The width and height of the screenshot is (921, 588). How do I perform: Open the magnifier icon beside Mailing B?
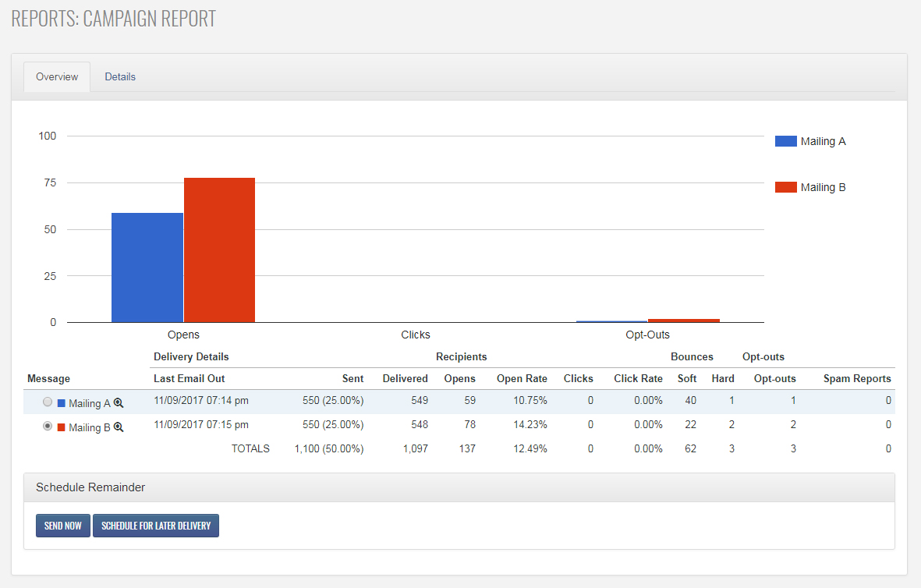click(119, 427)
